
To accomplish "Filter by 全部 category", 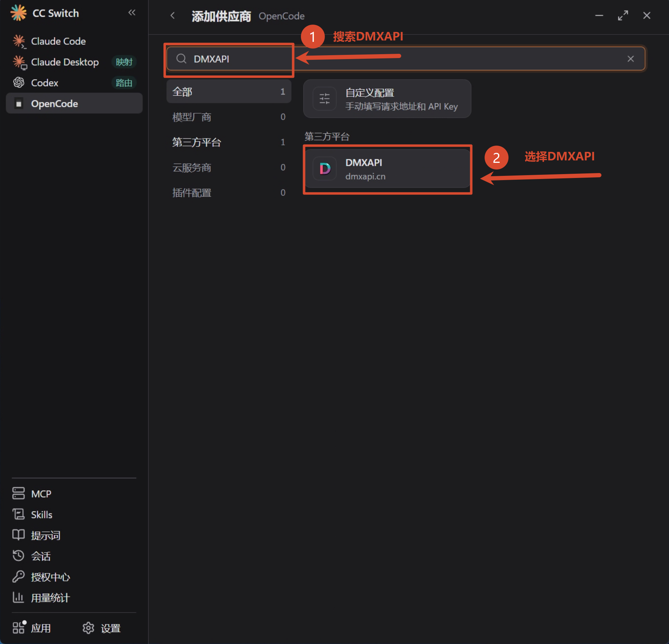I will [229, 91].
